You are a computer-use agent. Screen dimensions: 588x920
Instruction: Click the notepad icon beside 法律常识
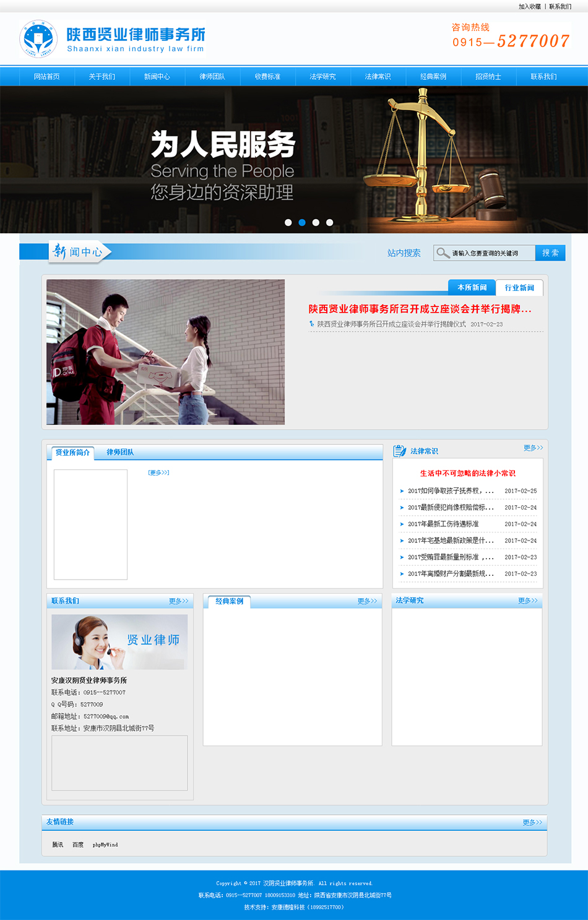pyautogui.click(x=399, y=451)
